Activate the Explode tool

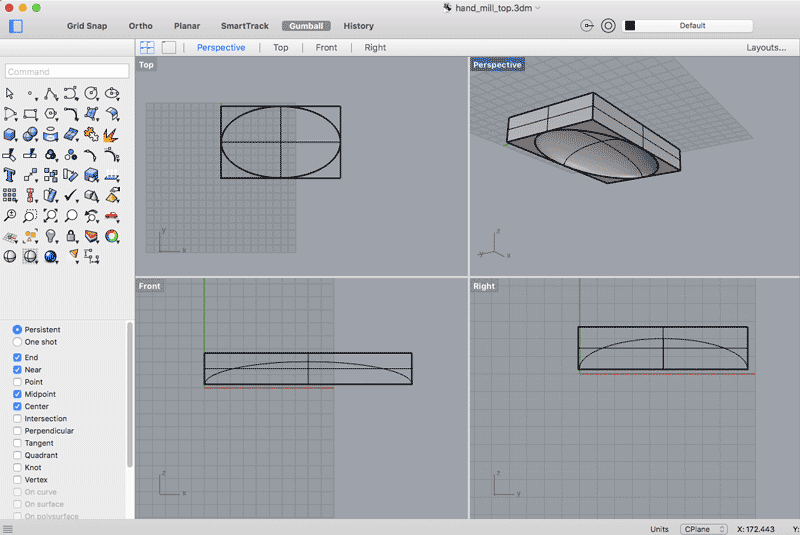111,134
